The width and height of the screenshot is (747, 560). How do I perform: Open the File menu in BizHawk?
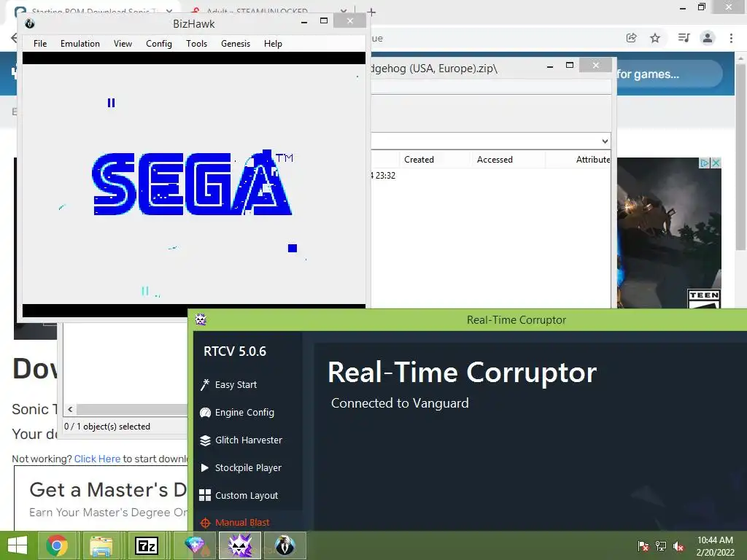tap(40, 43)
